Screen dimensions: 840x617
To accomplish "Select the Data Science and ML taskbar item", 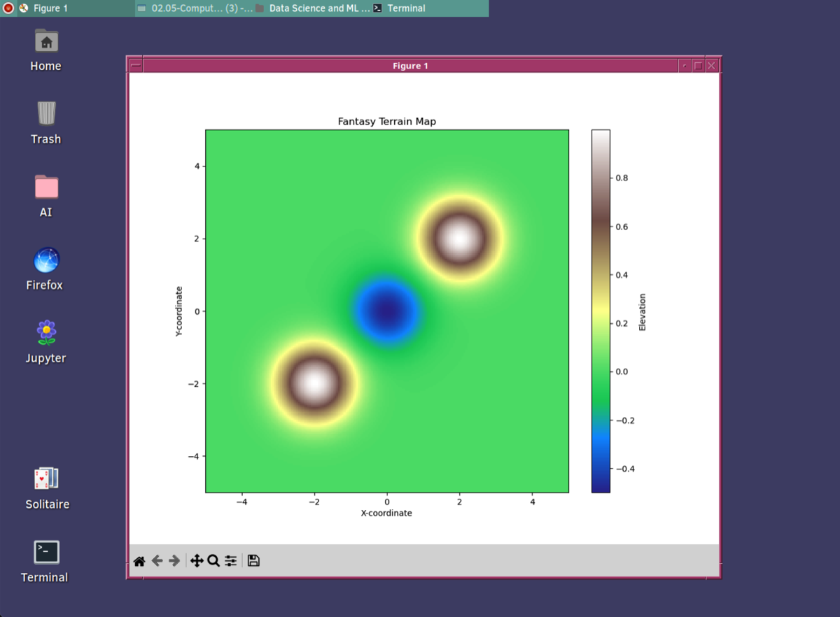I will pos(312,8).
